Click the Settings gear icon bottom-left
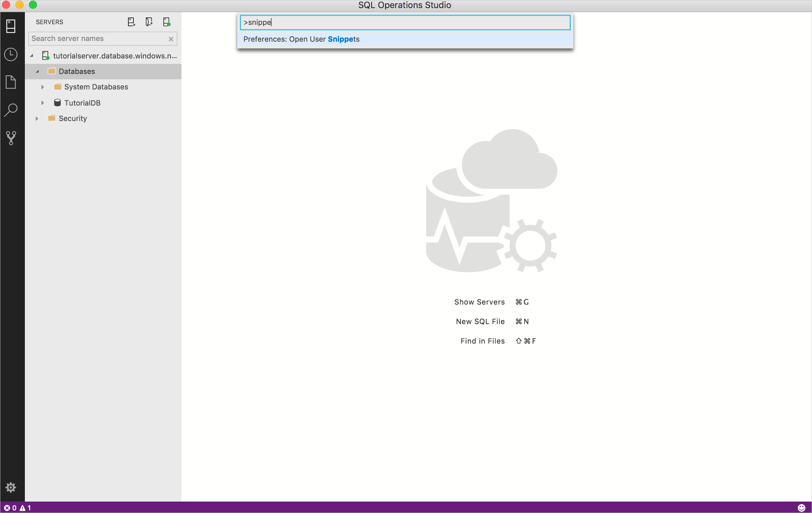 [x=11, y=488]
